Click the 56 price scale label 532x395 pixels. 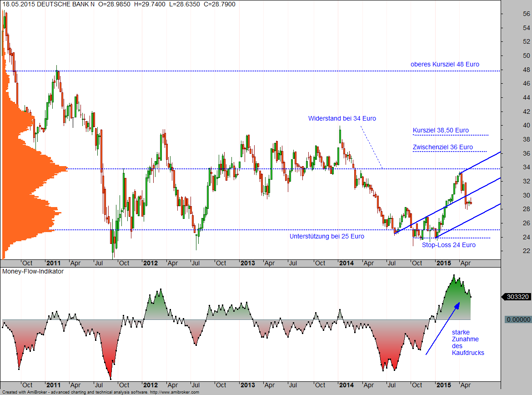(526, 14)
